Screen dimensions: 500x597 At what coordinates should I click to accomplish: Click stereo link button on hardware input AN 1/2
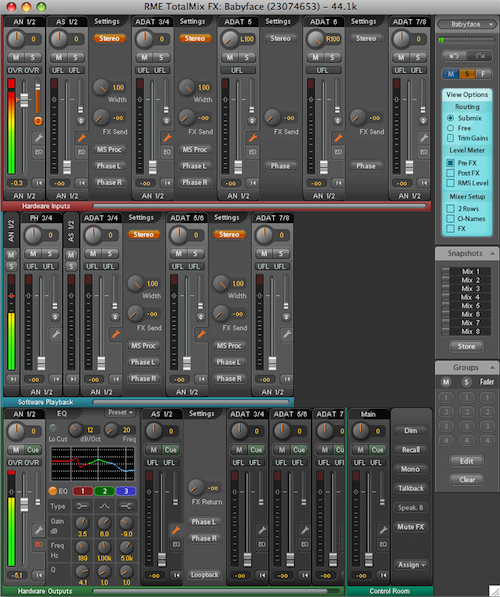pyautogui.click(x=38, y=121)
